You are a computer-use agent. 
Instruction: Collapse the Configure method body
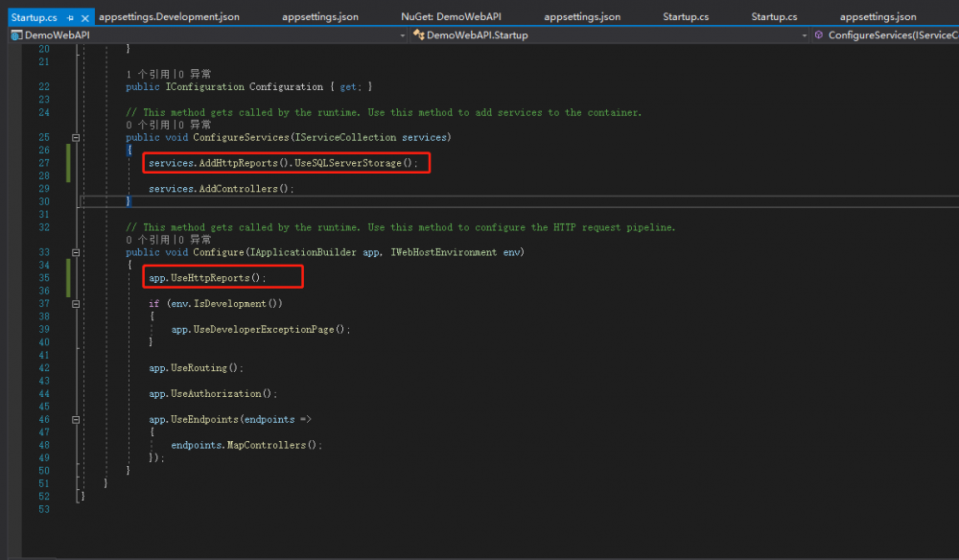pos(77,252)
